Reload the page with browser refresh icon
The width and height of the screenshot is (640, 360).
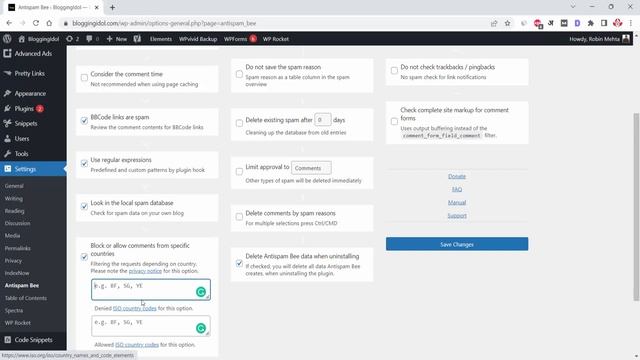pyautogui.click(x=36, y=23)
